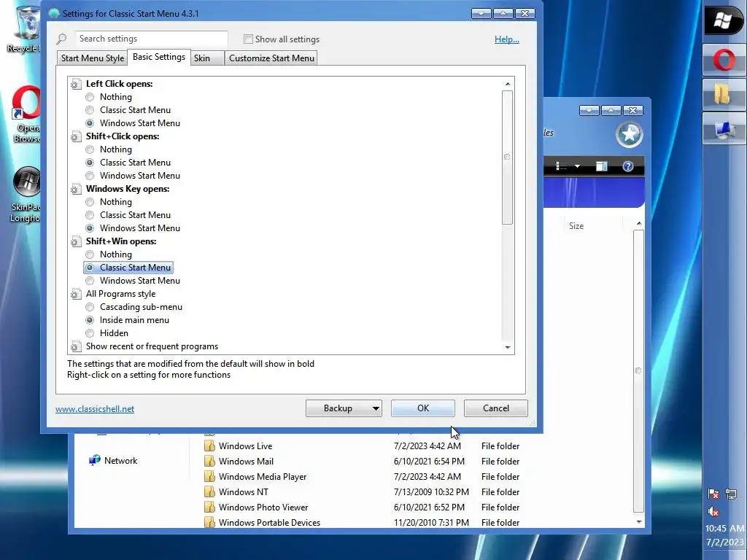Click the gear icon beside Shift+Click opens
This screenshot has width=747, height=560.
(75, 136)
